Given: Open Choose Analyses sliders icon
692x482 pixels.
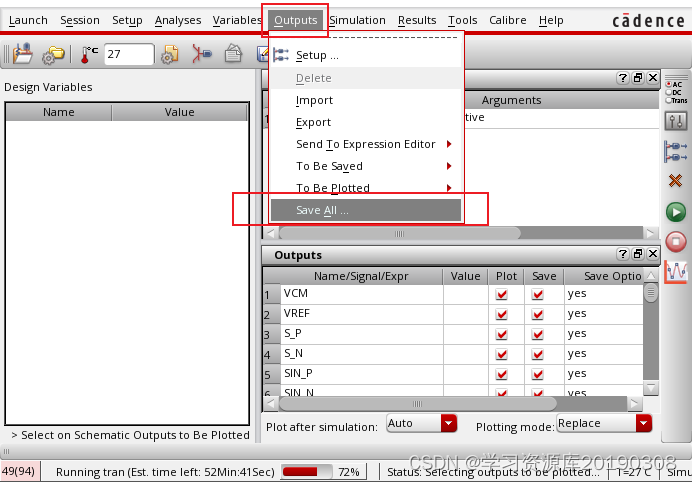Looking at the screenshot, I should pyautogui.click(x=676, y=121).
